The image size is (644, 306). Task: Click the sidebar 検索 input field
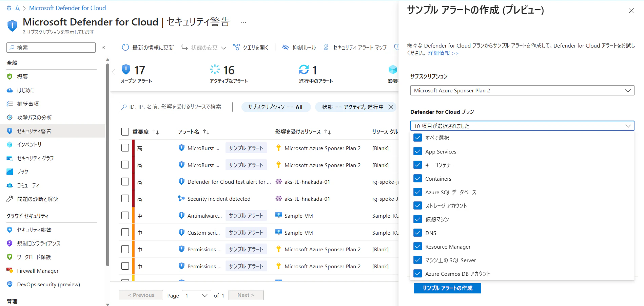tap(51, 48)
